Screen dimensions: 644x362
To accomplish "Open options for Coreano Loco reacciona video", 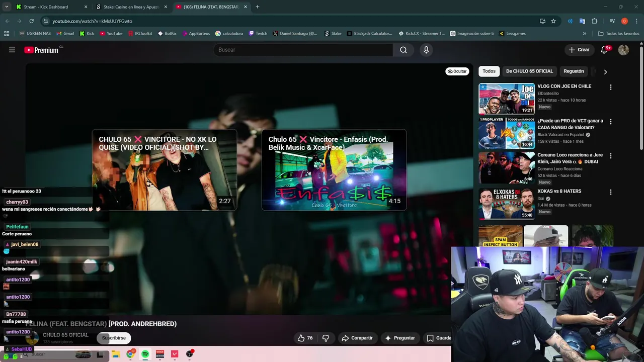I will (x=611, y=156).
